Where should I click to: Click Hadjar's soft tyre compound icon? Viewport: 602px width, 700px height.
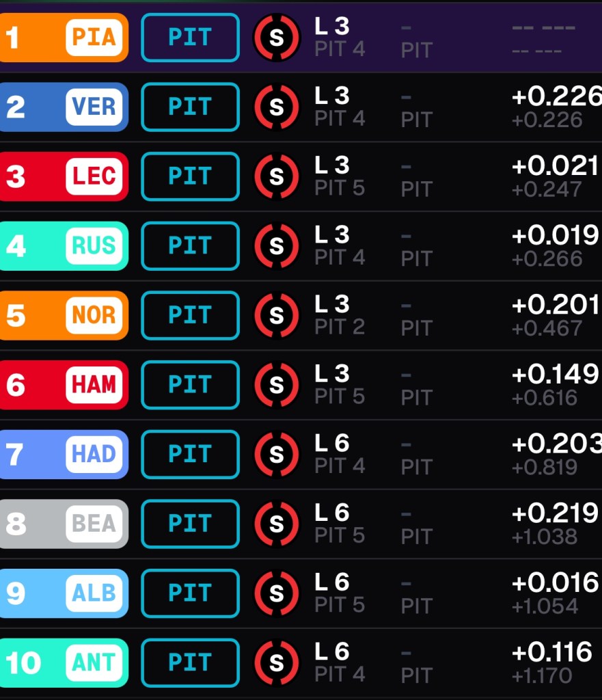(277, 455)
